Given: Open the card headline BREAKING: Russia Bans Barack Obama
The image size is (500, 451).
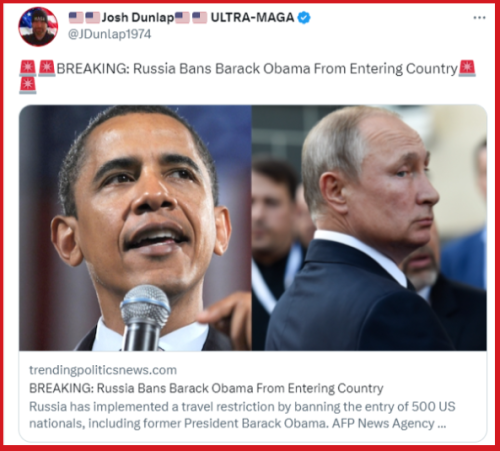Looking at the screenshot, I should [206, 388].
